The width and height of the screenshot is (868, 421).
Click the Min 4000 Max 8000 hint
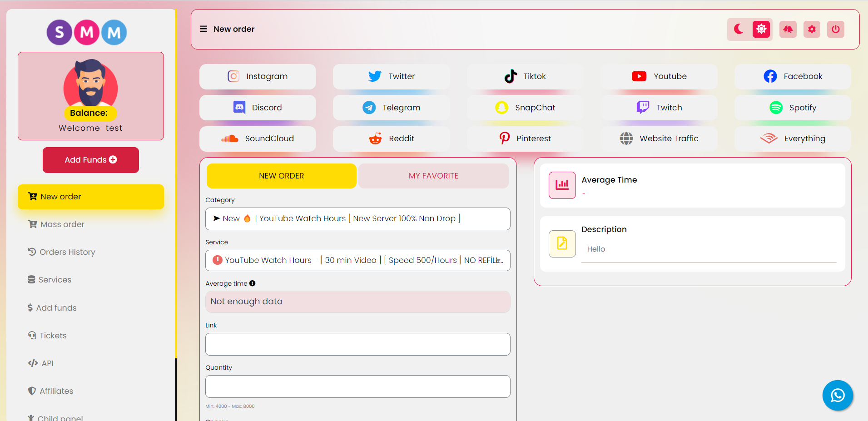(230, 406)
